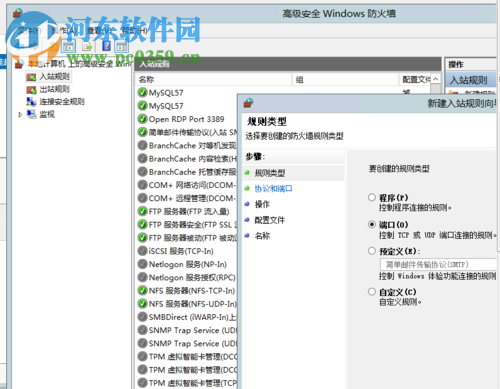Image resolution: width=500 pixels, height=389 pixels.
Task: Select the BranchCache 托管缓存服 rule row
Action: 187,172
